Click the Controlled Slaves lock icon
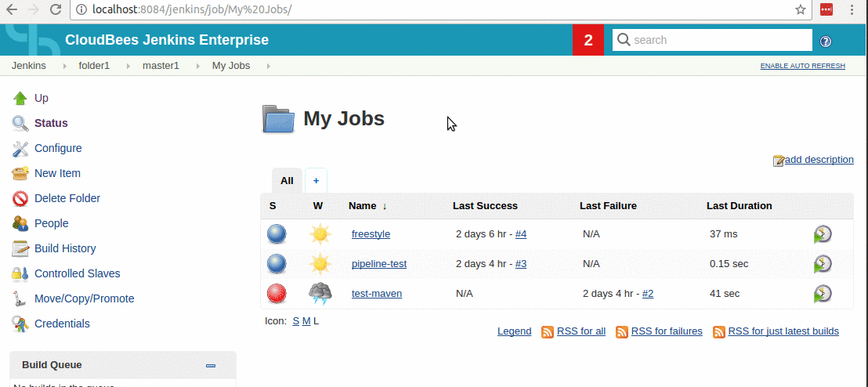868x387 pixels. pos(20,273)
